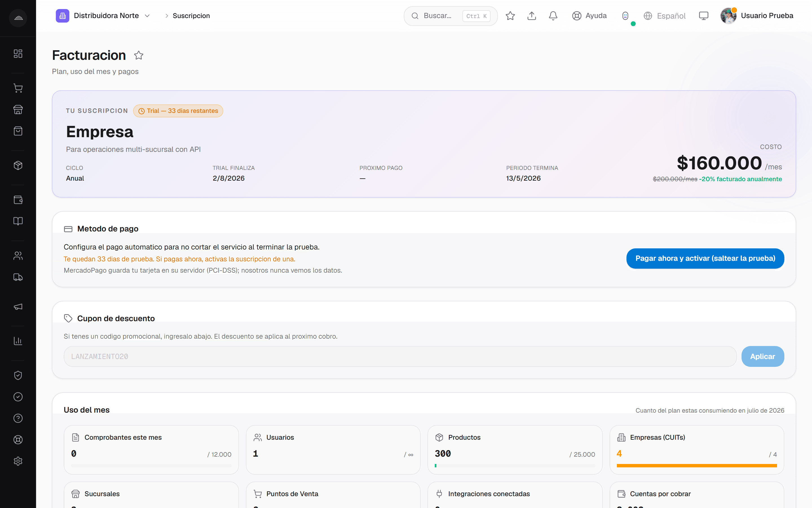Click the Periodo termina date 13/5/2026
The image size is (812, 508).
point(524,178)
